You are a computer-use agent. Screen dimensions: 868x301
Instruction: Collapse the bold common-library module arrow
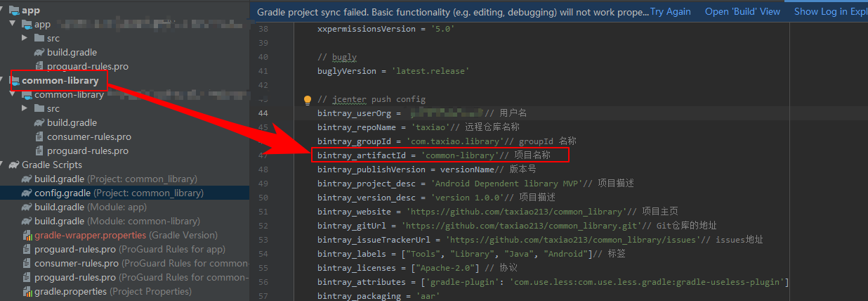(1, 80)
